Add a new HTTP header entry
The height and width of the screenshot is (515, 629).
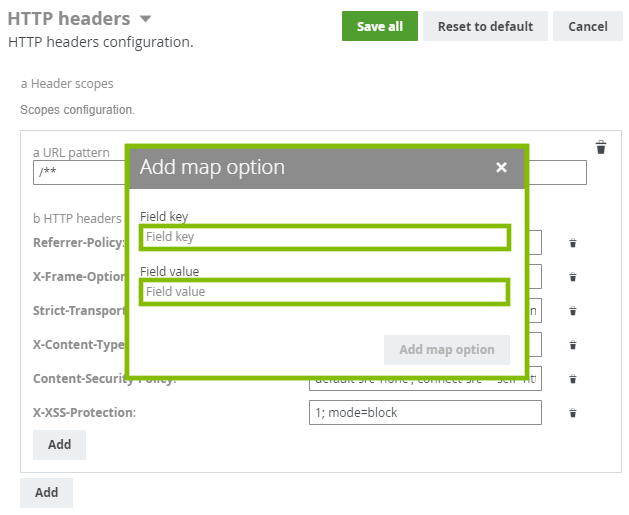59,444
